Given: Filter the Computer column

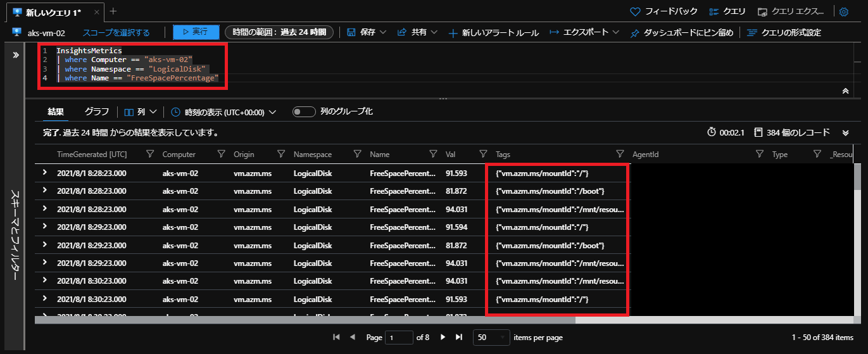Looking at the screenshot, I should pos(222,154).
